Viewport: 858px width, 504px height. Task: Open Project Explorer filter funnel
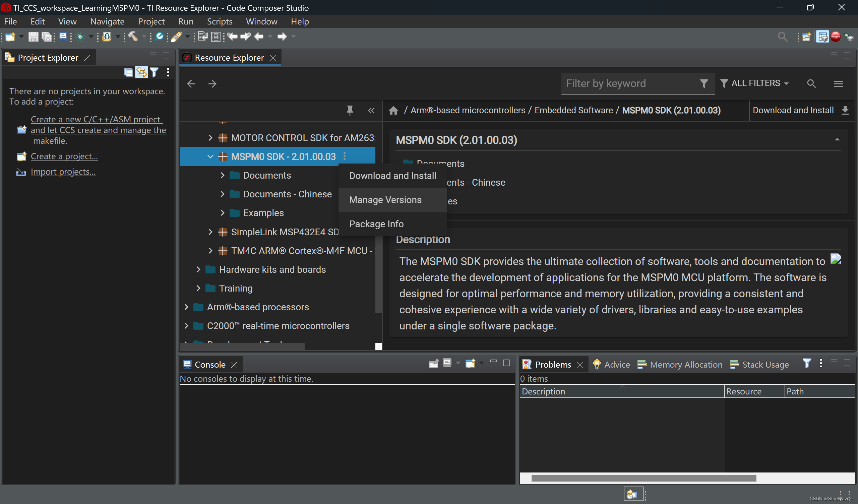point(154,72)
